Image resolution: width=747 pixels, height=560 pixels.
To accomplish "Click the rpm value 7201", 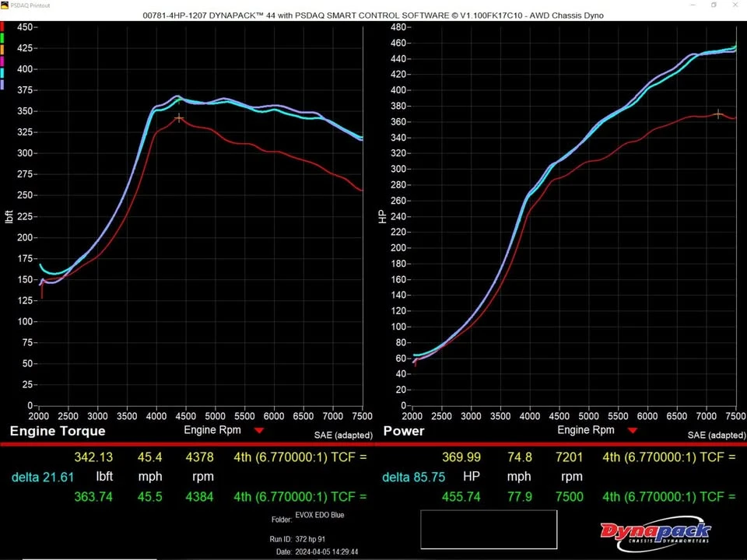I will [570, 457].
